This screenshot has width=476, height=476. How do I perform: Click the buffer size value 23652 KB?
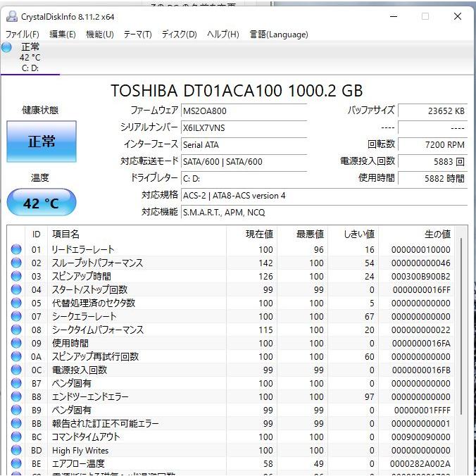click(x=432, y=111)
